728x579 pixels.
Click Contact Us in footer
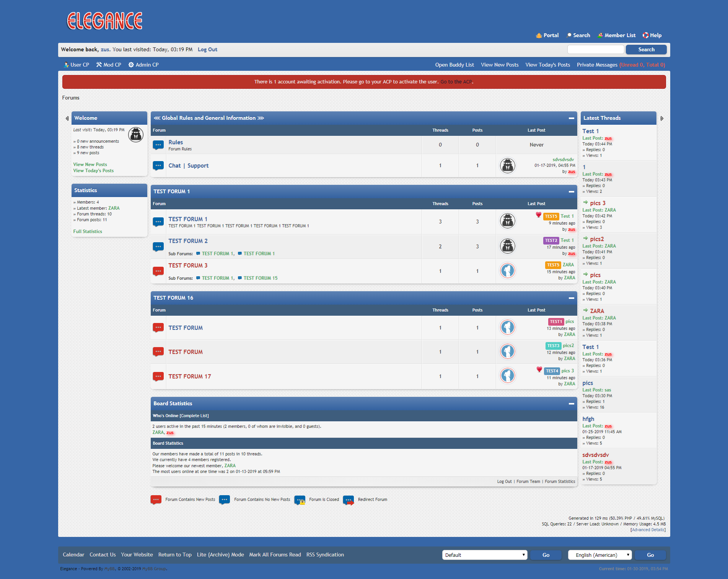[103, 555]
